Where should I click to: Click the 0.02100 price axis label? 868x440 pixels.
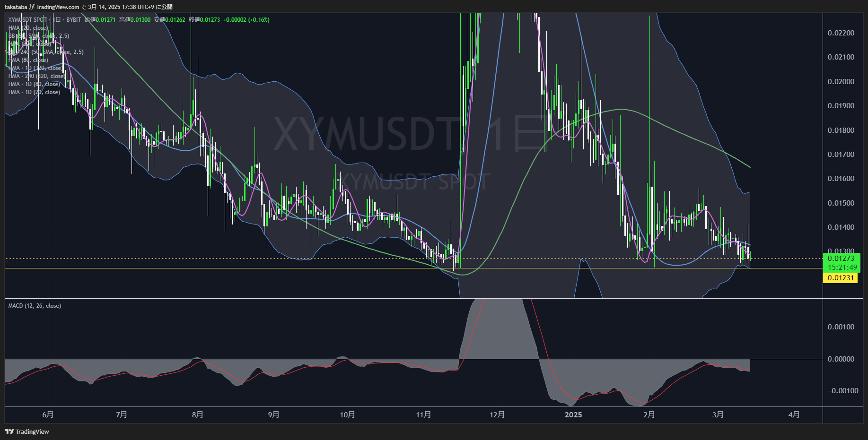tap(841, 57)
